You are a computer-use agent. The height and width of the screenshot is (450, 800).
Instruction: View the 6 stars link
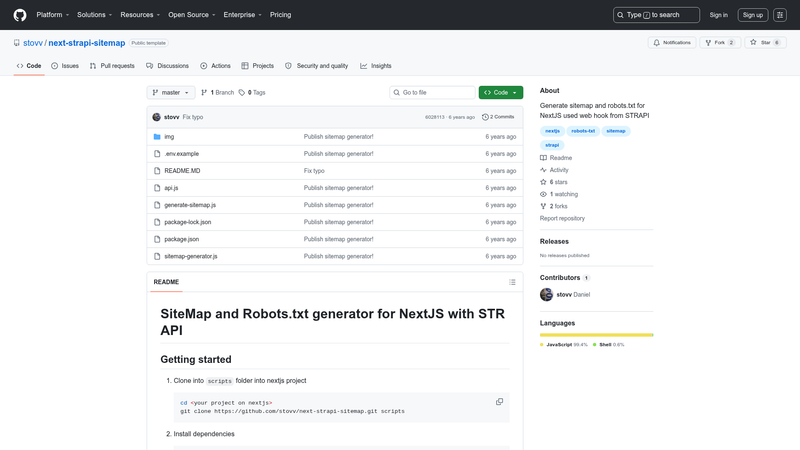pos(554,182)
